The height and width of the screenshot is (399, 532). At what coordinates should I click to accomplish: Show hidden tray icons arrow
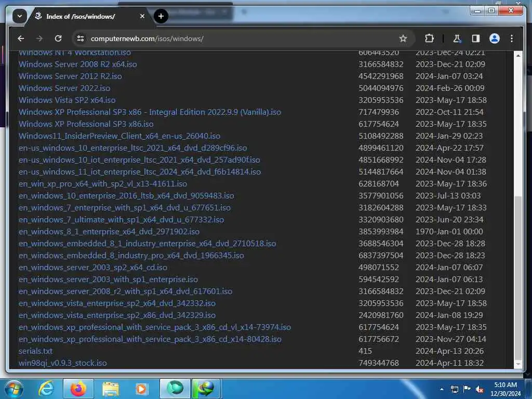click(x=442, y=389)
